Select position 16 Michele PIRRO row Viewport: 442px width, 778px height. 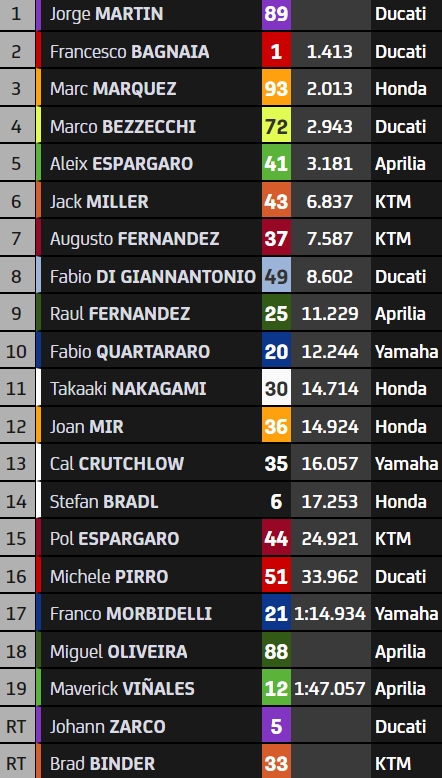[x=221, y=576]
